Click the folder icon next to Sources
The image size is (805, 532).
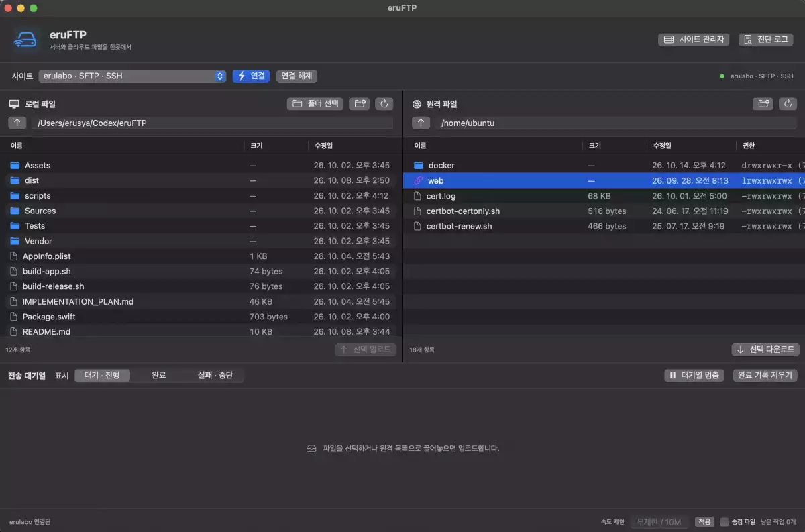[15, 211]
